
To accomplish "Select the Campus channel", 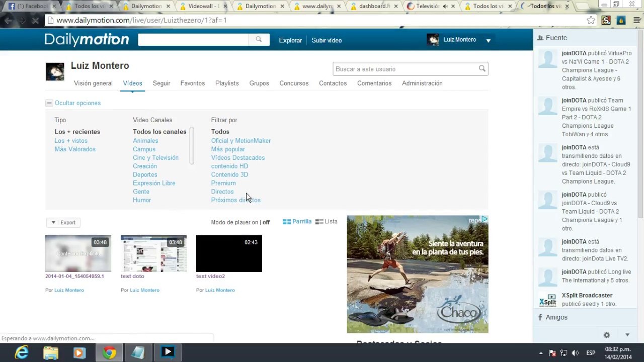I will [144, 149].
